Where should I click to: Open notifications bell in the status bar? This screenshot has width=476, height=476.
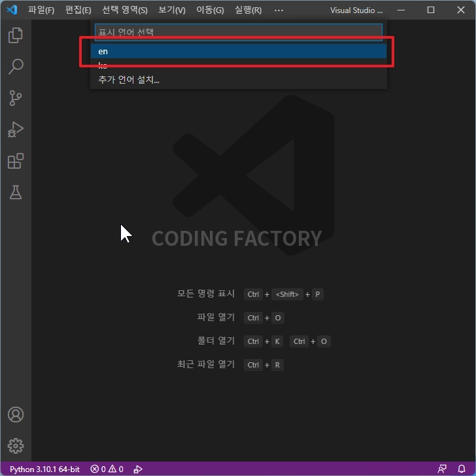(x=462, y=469)
